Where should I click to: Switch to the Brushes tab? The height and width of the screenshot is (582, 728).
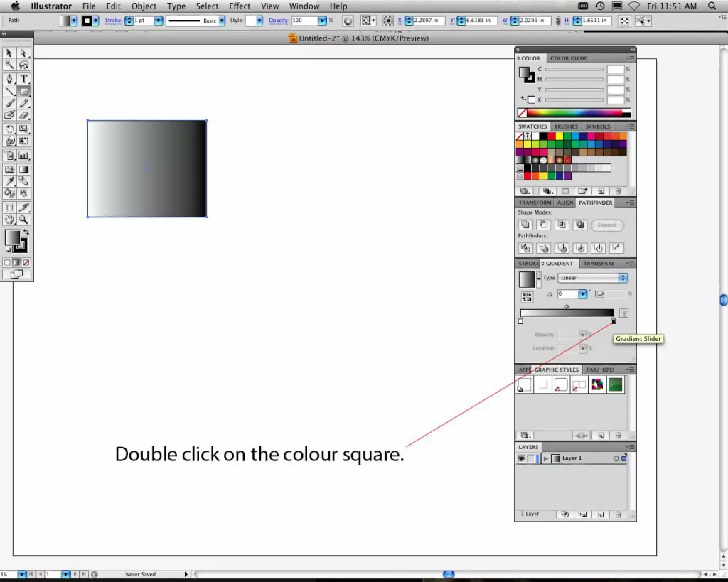[x=566, y=126]
